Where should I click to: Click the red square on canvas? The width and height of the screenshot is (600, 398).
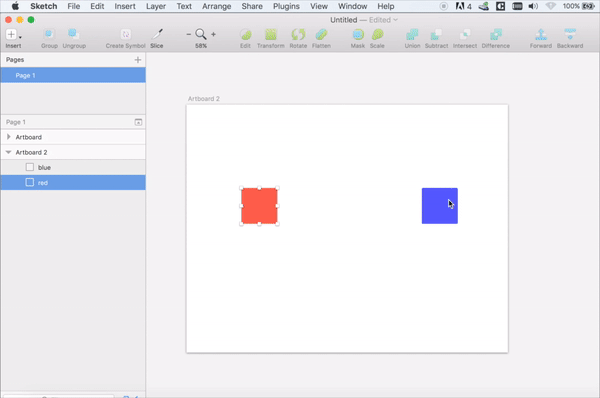pos(259,206)
